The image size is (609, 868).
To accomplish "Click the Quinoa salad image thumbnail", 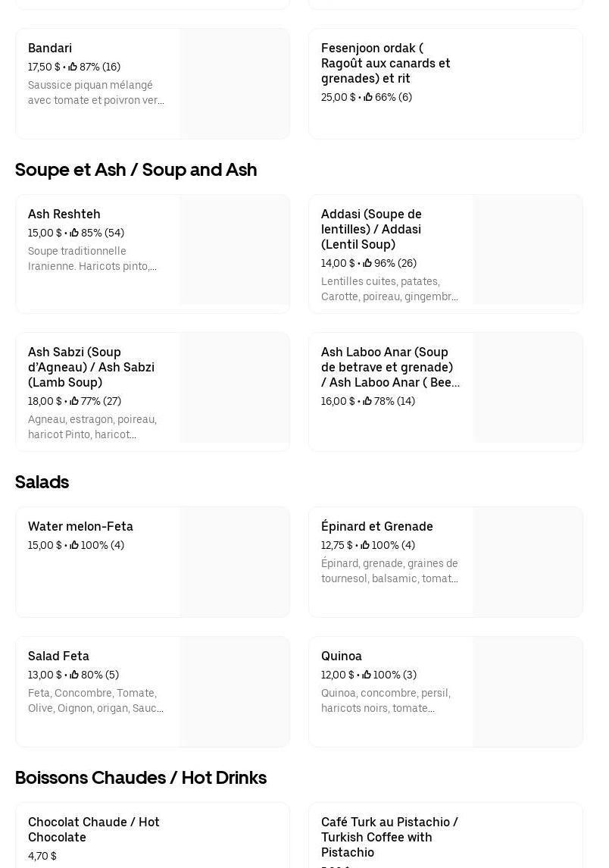I will [x=527, y=691].
